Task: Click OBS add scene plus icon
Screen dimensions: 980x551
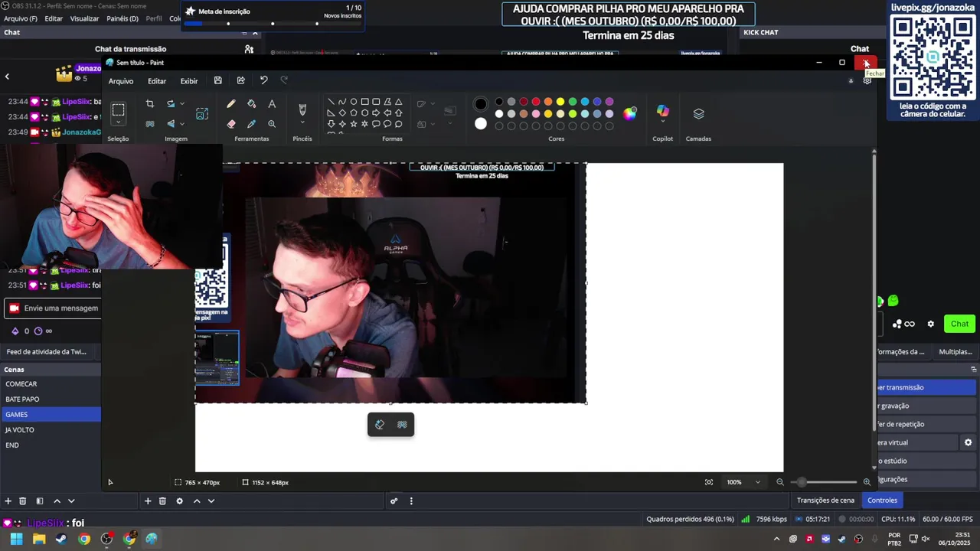Action: pos(8,501)
